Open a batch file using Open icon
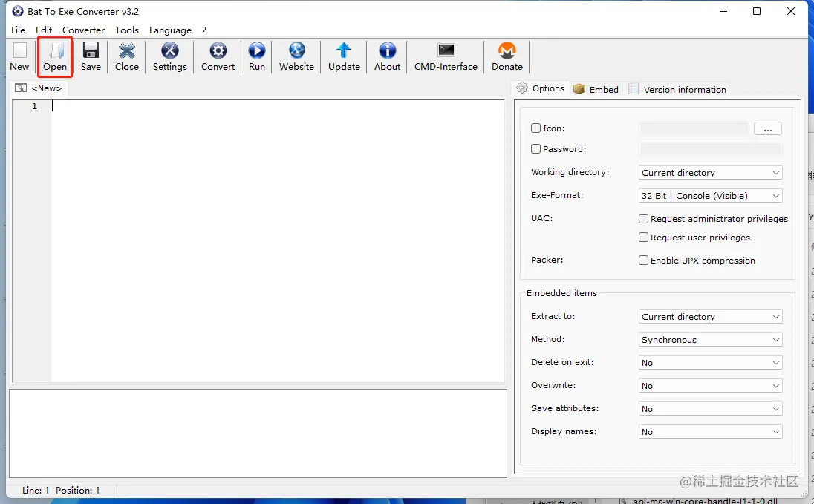The width and height of the screenshot is (814, 504). pyautogui.click(x=55, y=56)
